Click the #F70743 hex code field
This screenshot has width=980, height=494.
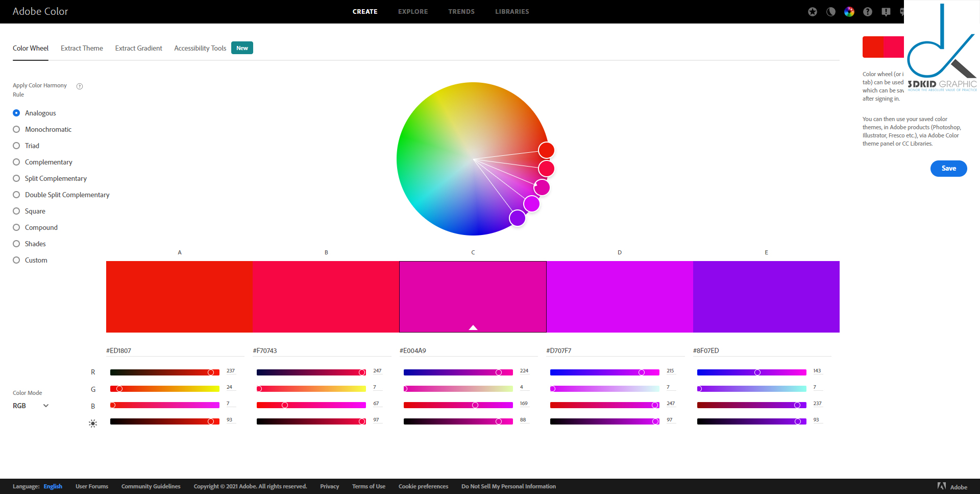pyautogui.click(x=322, y=350)
